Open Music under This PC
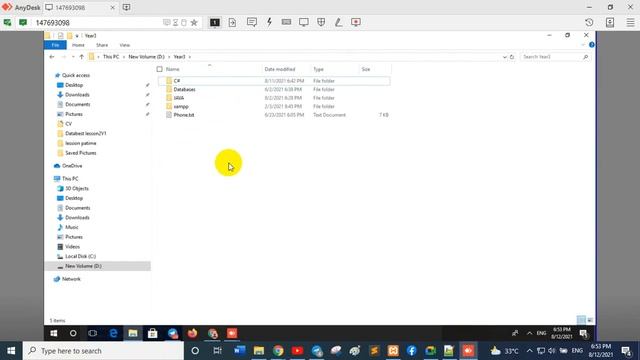 click(71, 227)
